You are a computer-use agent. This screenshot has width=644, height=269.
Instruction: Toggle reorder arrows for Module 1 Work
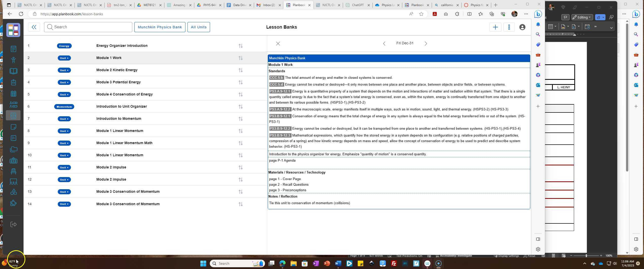click(240, 58)
